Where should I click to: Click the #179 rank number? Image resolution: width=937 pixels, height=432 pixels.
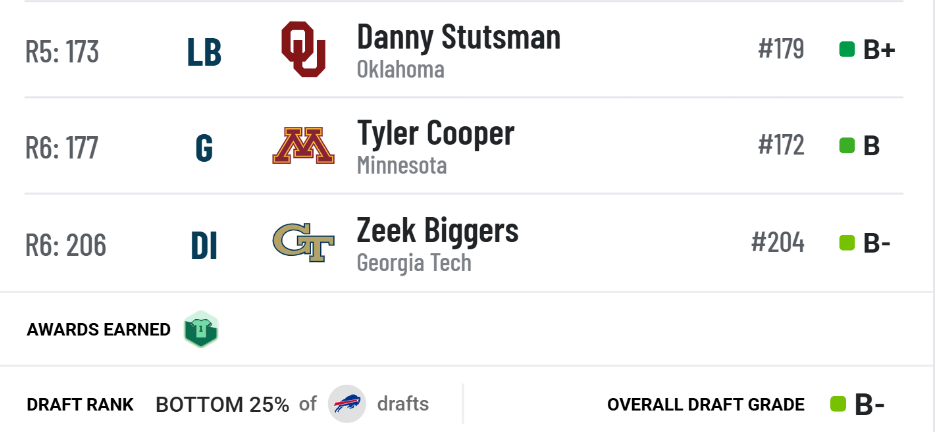tap(781, 49)
